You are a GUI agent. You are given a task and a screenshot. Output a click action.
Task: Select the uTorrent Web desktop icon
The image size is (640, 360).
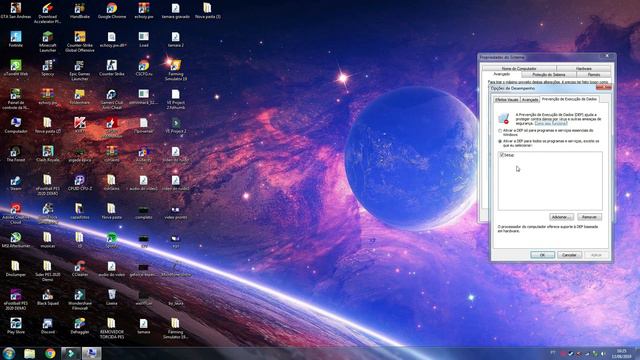[x=16, y=68]
